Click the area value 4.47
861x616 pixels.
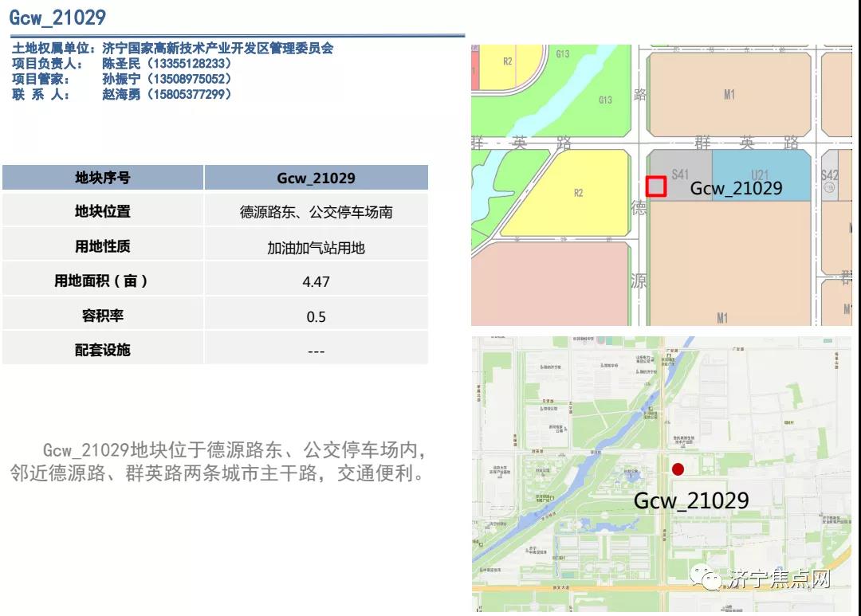click(316, 281)
